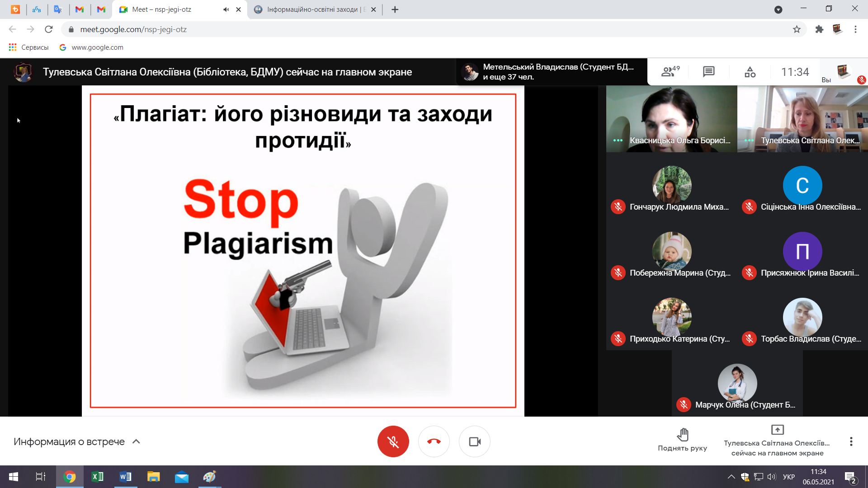Open Chrome three-dot menu
Screen dimensions: 868x488
(x=855, y=29)
